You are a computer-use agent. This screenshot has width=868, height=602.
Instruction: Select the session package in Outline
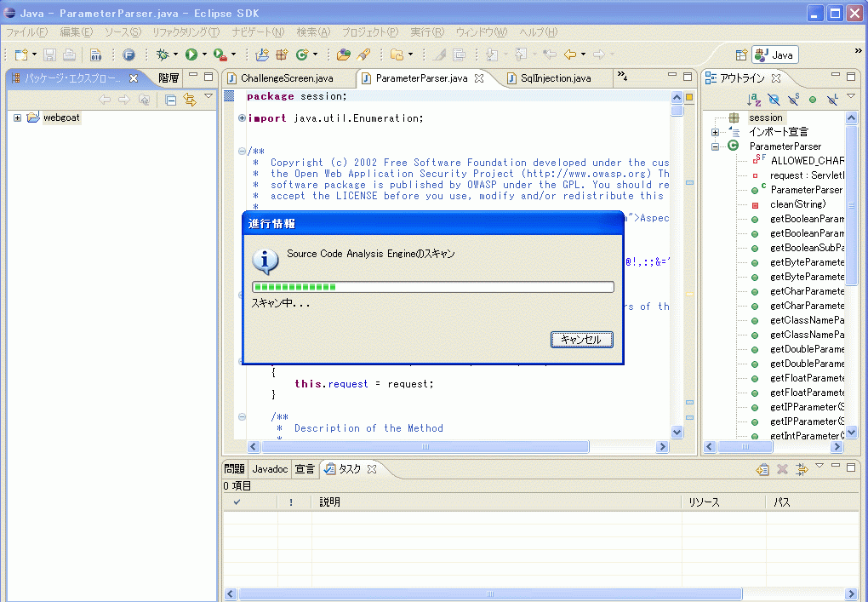click(x=766, y=118)
